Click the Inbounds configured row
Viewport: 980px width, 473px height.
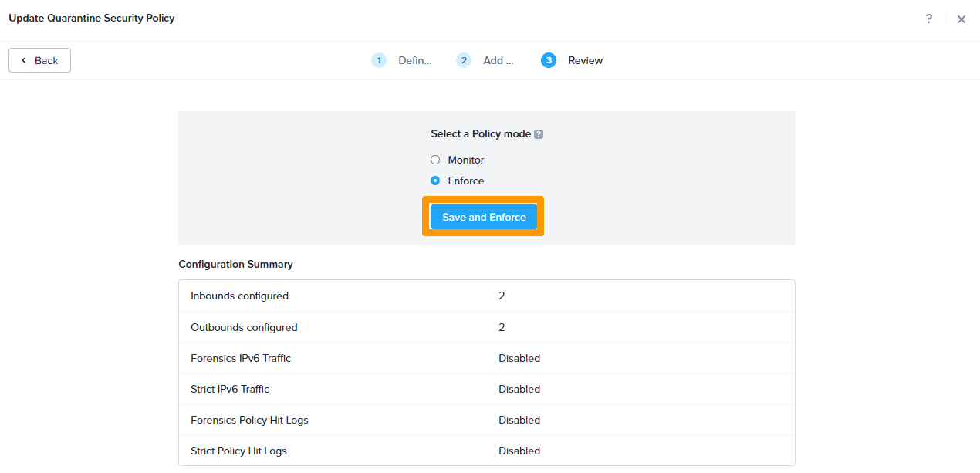[x=486, y=296]
